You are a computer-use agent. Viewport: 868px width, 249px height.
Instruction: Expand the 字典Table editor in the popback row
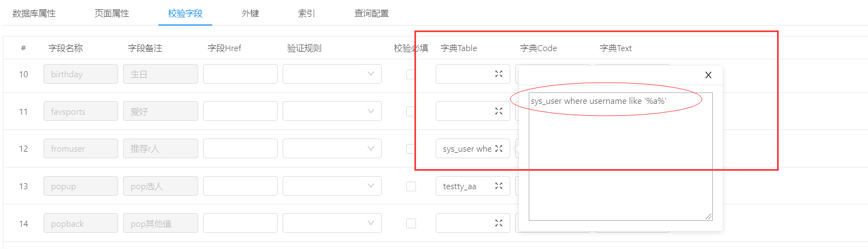(x=498, y=223)
